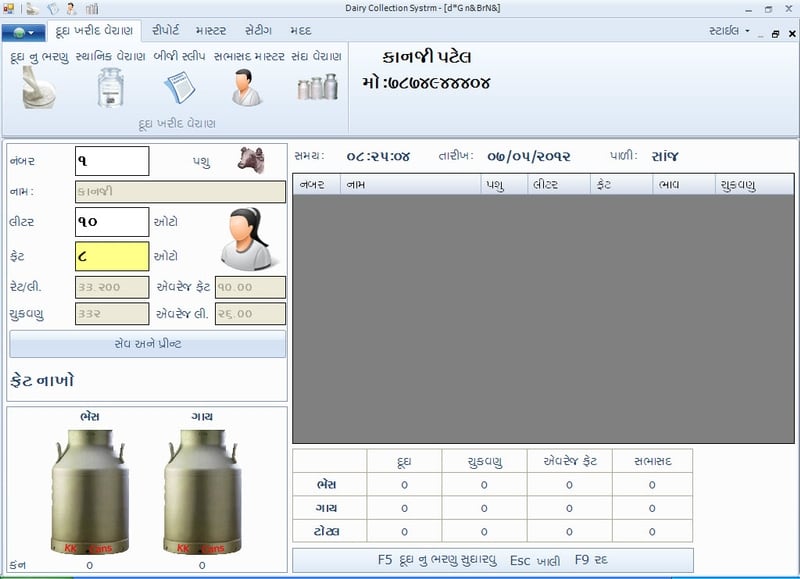Expand the સ્ટાઈલ style dropdown
This screenshot has width=800, height=579.
point(729,31)
